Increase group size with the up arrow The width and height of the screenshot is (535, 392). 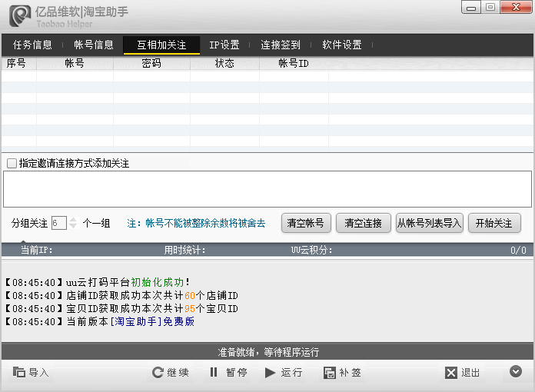pyautogui.click(x=73, y=220)
